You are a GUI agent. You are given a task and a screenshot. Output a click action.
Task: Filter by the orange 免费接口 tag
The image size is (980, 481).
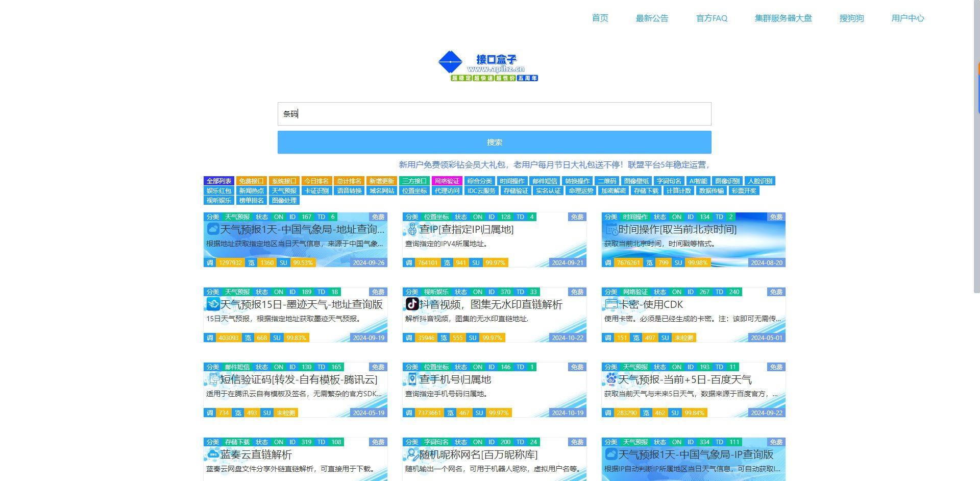click(x=251, y=181)
